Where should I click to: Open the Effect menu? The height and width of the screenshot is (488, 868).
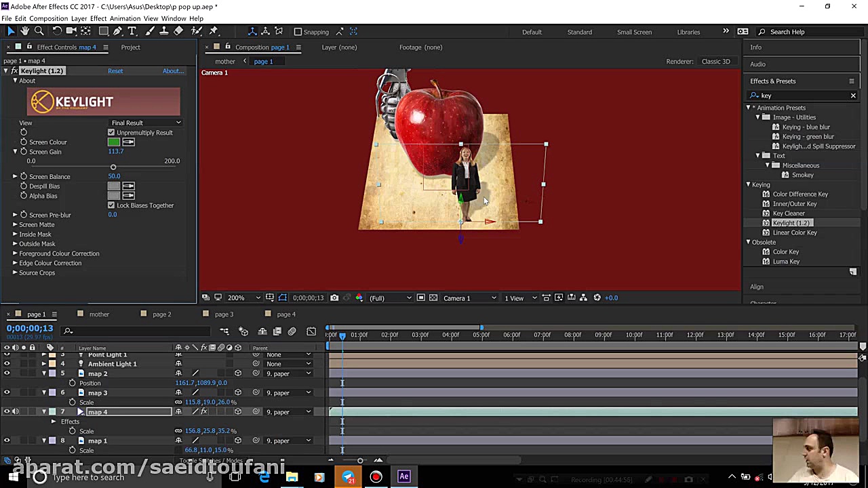pos(99,18)
